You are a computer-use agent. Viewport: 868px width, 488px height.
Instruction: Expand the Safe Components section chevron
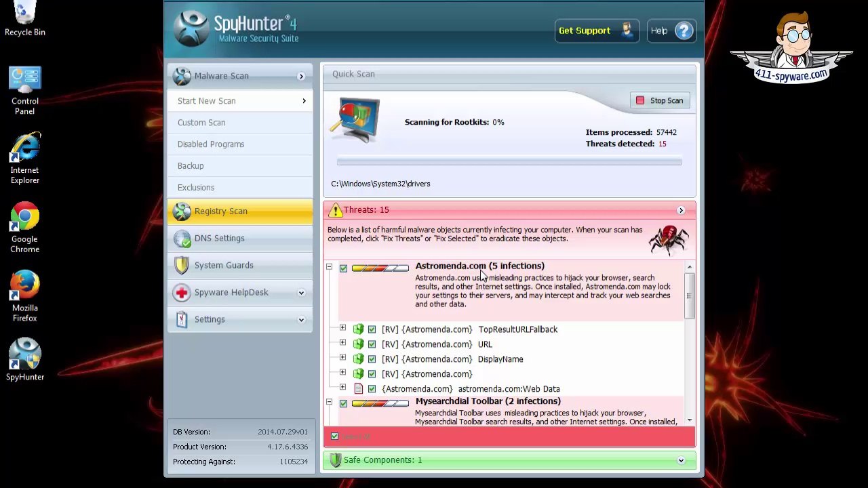click(x=681, y=461)
